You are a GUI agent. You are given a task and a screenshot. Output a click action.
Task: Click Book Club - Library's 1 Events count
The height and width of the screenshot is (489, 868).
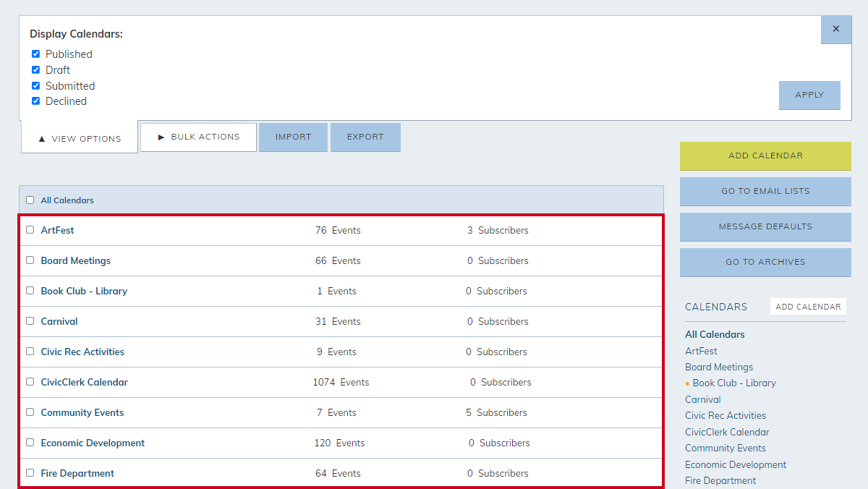click(x=336, y=291)
